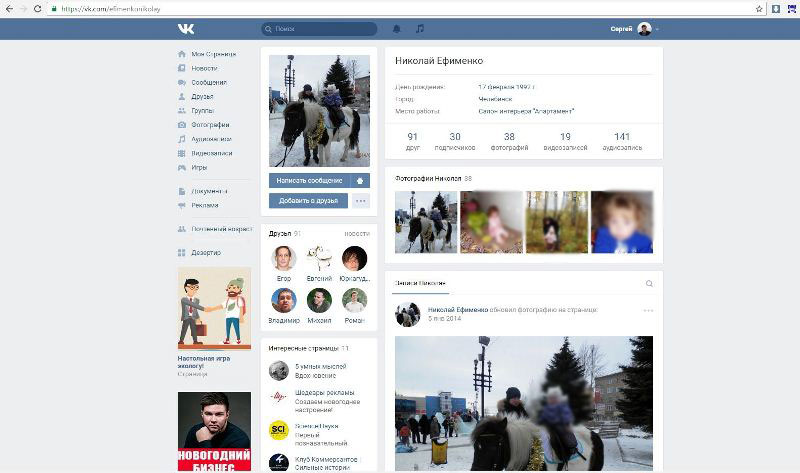
Task: Expand more actions next to Добавить в друзья
Action: tap(361, 201)
